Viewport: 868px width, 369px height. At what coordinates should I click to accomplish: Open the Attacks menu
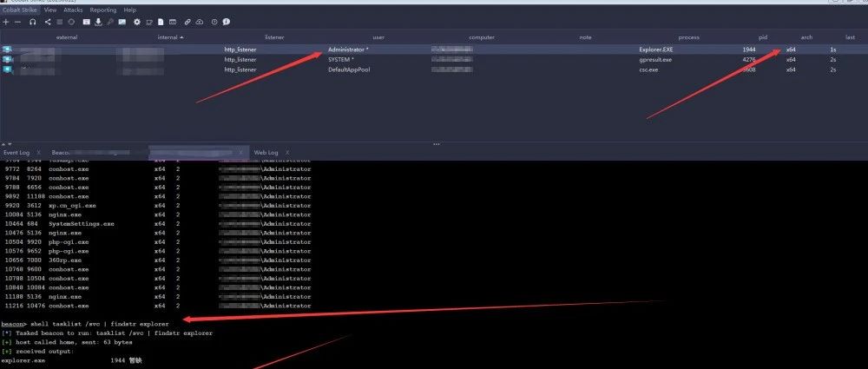tap(73, 10)
